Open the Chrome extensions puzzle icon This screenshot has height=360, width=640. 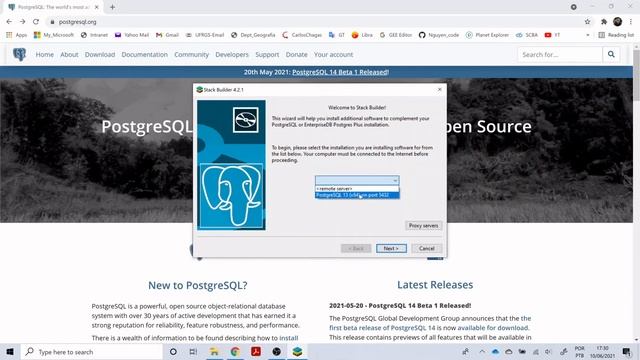[x=604, y=22]
